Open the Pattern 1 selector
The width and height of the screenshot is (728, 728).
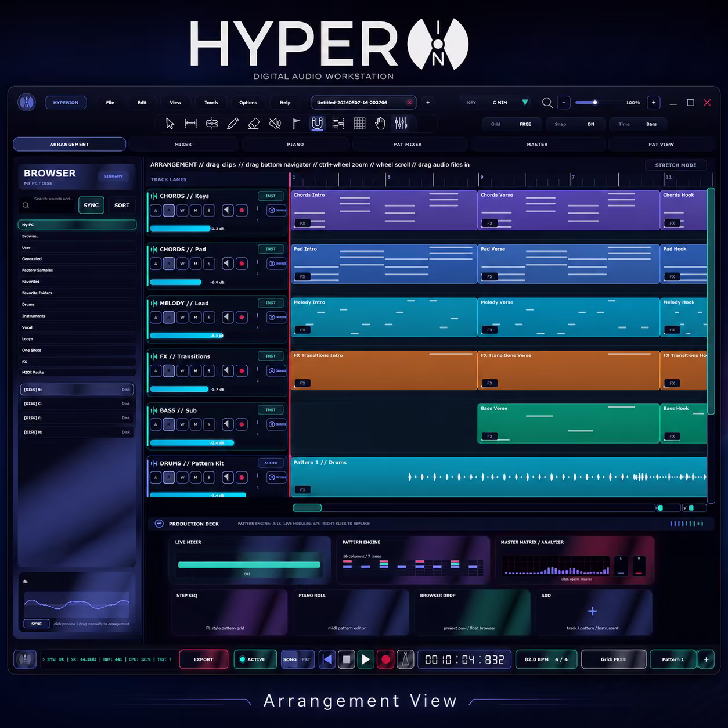coord(673,659)
